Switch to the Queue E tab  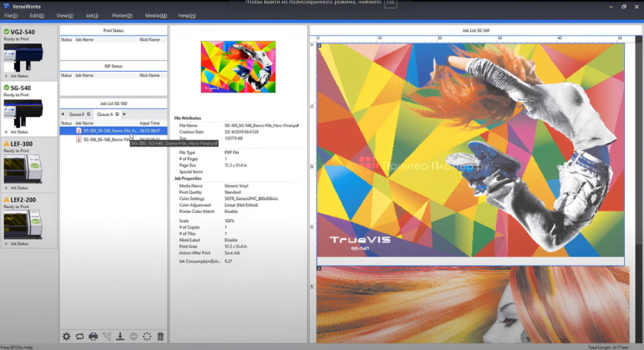(x=76, y=114)
